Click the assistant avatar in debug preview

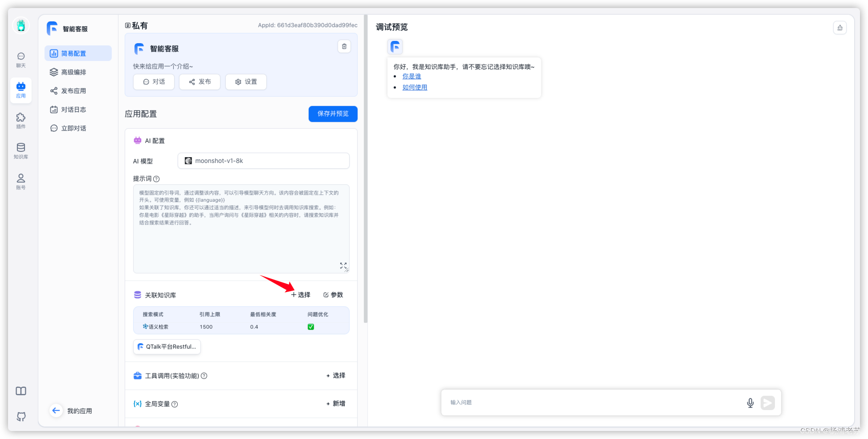395,47
